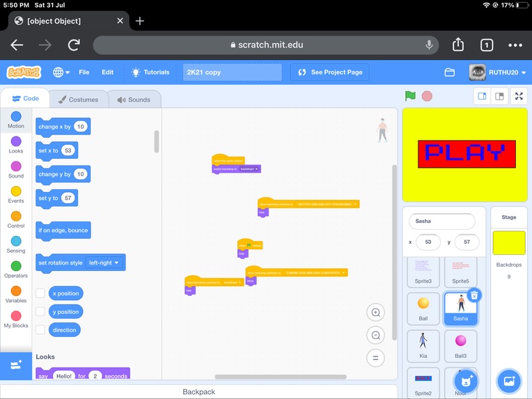Go back in the browser
This screenshot has height=399, width=532.
17,45
